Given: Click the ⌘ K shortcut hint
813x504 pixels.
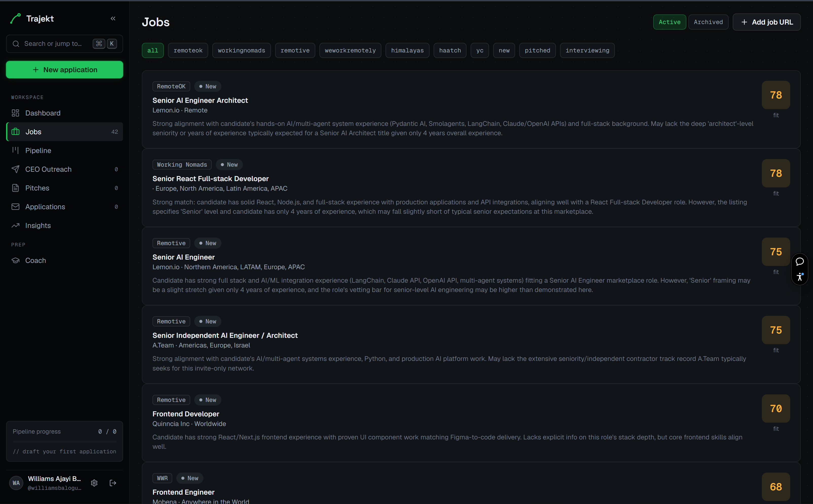Looking at the screenshot, I should tap(105, 44).
